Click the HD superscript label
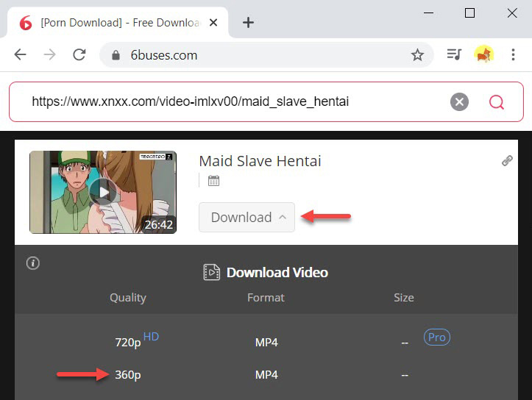Viewport: 532px width, 400px height. [x=151, y=337]
